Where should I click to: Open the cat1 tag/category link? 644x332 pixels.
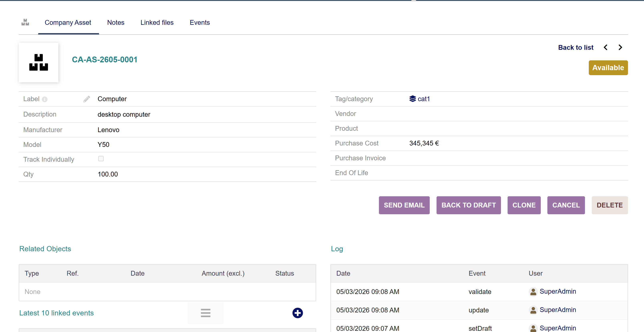[x=424, y=99]
